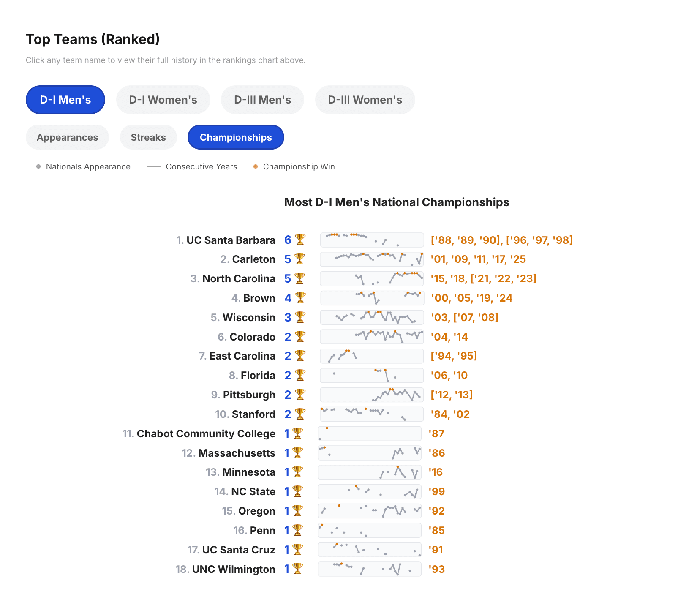This screenshot has width=697, height=616.
Task: Click the Nationals Appearance legend marker
Action: (x=38, y=166)
